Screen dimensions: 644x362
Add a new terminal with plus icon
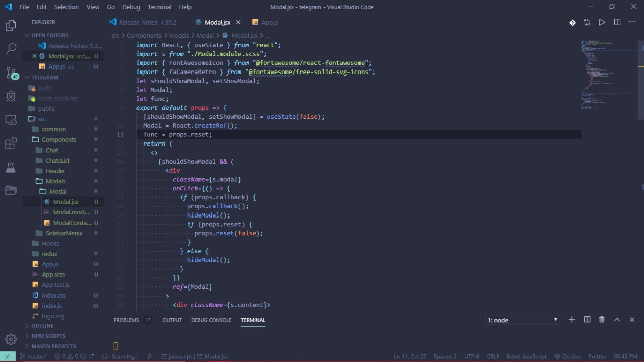click(x=572, y=320)
